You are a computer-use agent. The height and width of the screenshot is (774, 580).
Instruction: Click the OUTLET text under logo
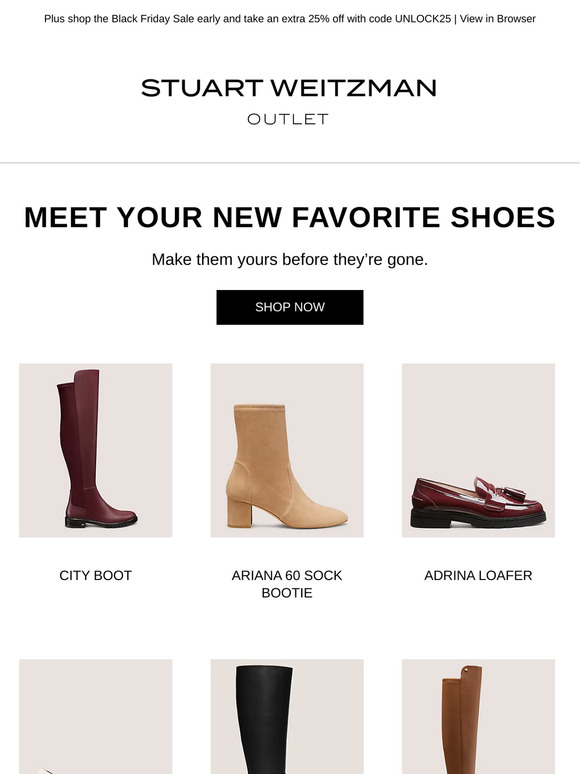pos(288,119)
